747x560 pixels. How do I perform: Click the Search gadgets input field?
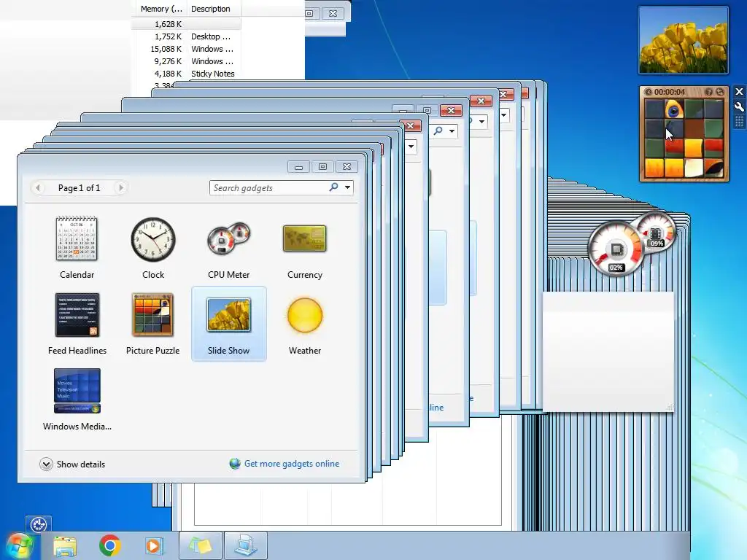(269, 187)
